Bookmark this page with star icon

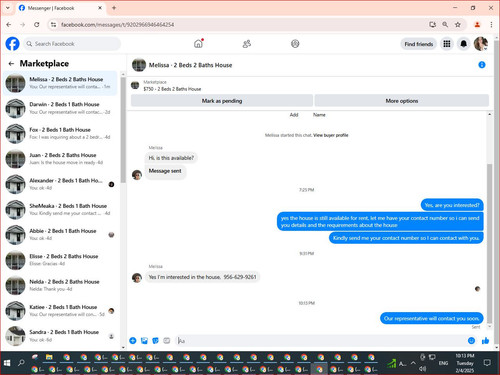click(x=458, y=24)
